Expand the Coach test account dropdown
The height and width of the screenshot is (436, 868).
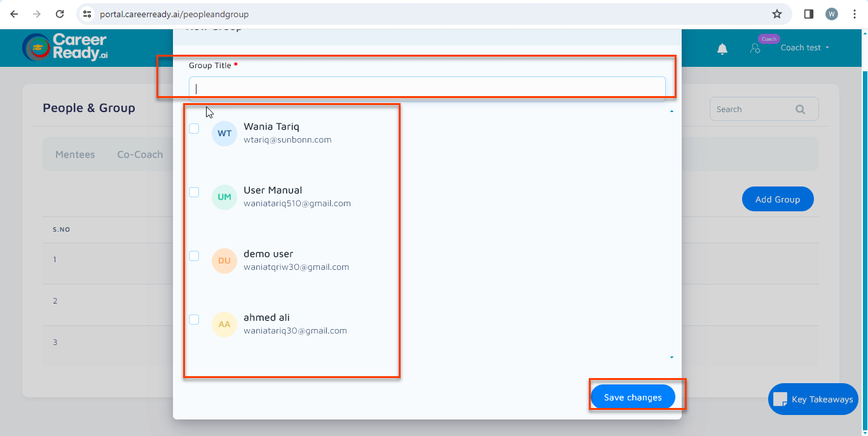[x=804, y=48]
